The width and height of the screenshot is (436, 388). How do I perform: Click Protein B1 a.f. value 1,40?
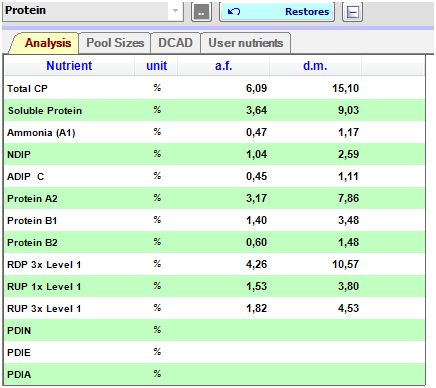tap(256, 220)
